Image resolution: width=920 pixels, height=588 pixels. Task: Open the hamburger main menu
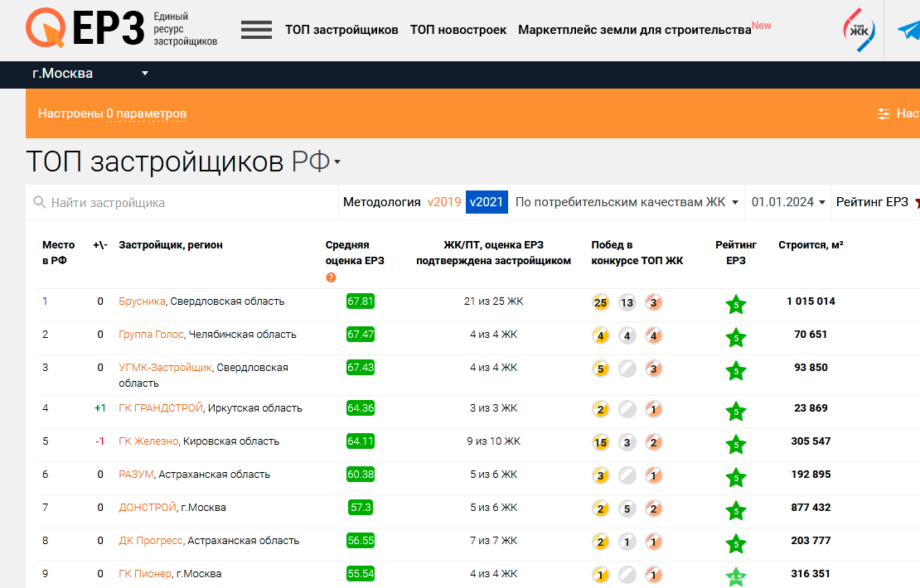(256, 30)
